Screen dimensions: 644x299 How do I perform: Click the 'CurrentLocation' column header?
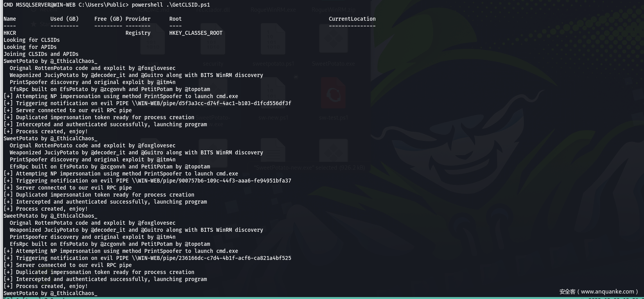click(x=352, y=19)
